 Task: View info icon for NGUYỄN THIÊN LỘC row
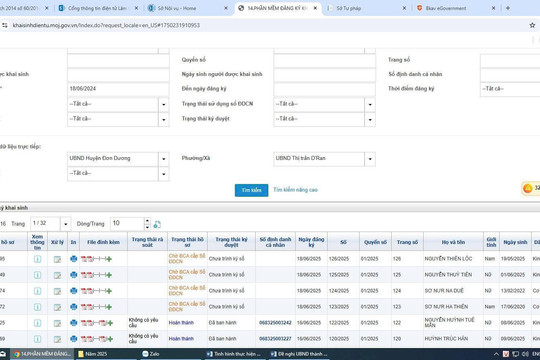point(37,259)
